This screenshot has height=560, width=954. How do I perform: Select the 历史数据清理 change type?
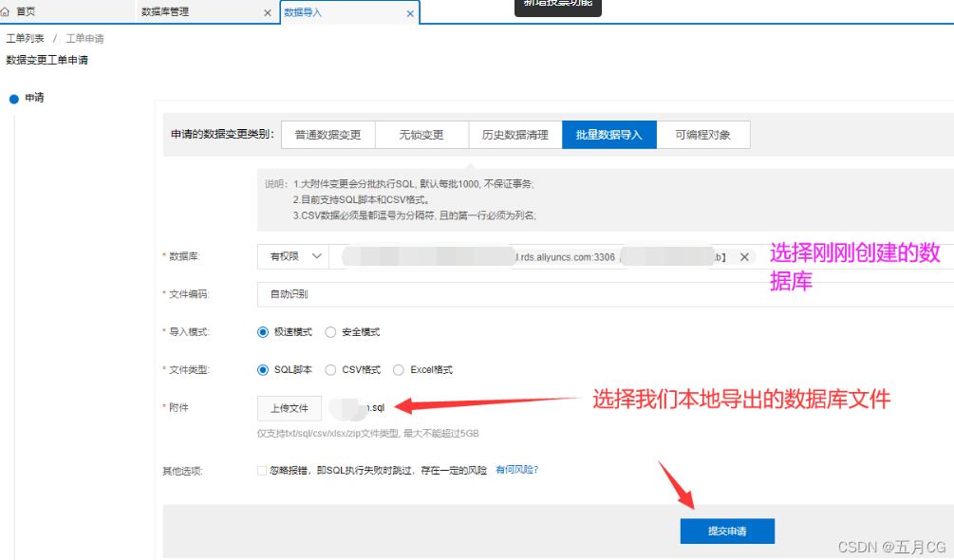[515, 134]
